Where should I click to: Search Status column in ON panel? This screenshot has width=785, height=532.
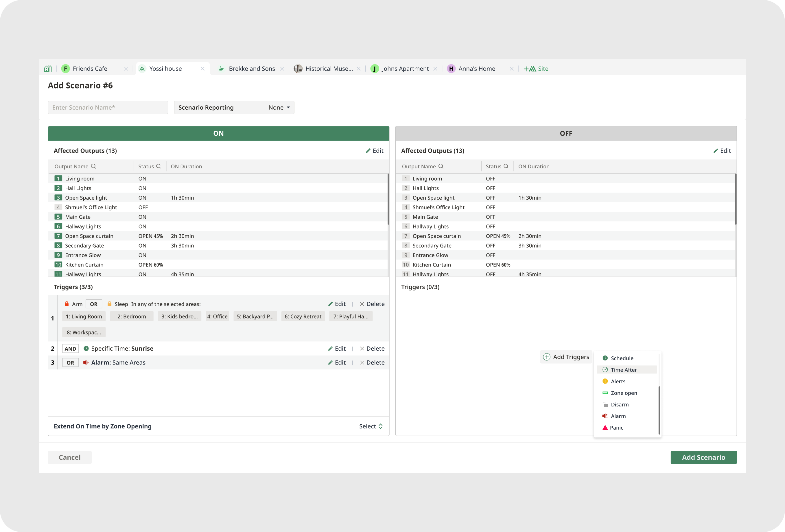[159, 166]
